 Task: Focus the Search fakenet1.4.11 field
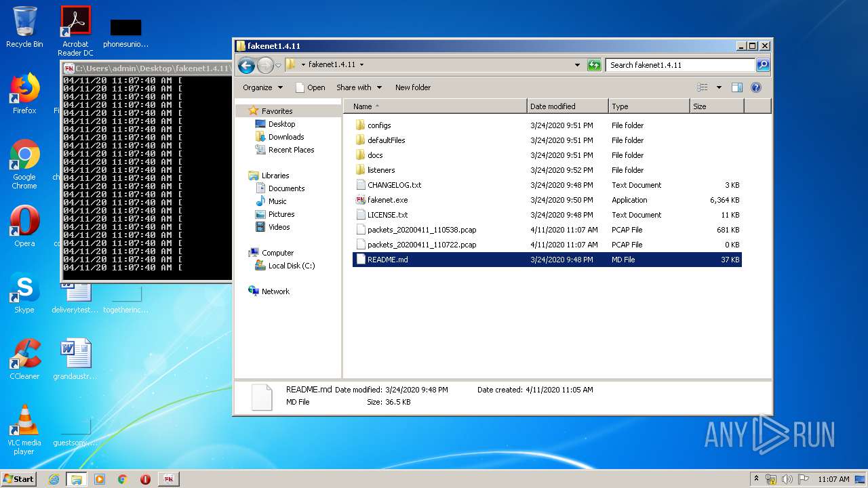click(681, 65)
